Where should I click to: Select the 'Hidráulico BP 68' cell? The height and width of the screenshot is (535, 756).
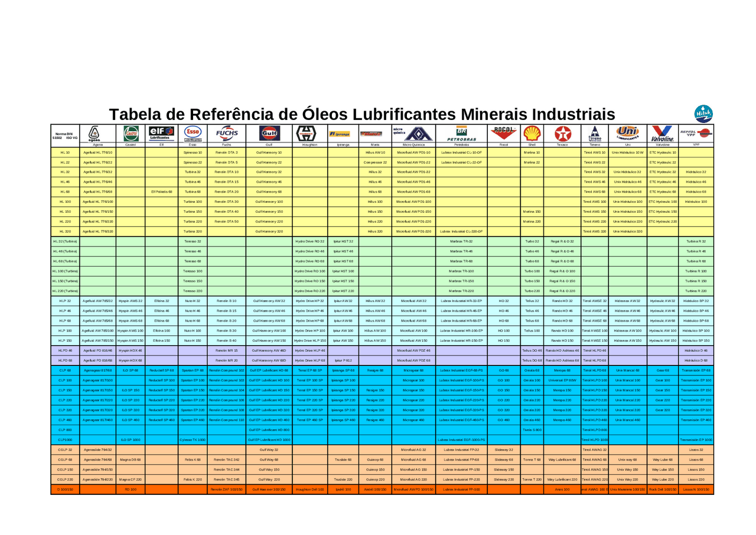pos(696,320)
